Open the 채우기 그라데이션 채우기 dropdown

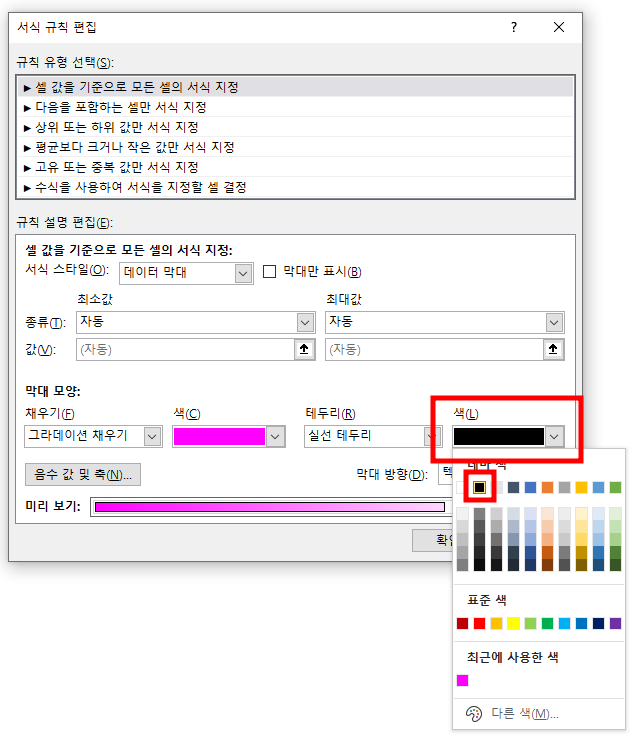coord(152,437)
